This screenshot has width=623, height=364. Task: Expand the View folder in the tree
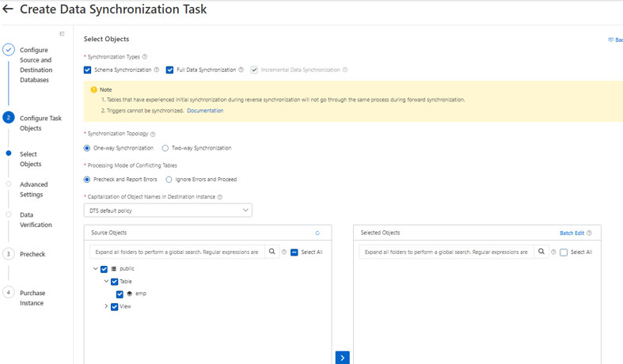(x=106, y=306)
